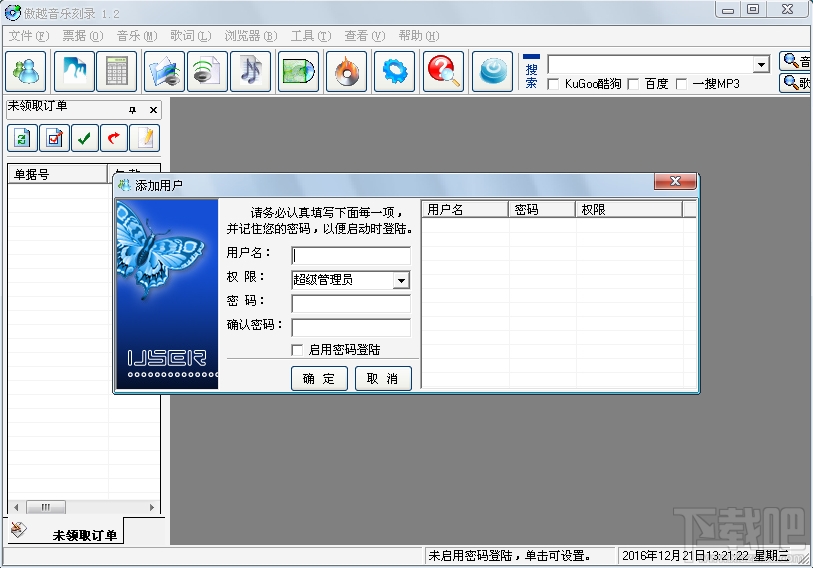Click the green checkmark icon
This screenshot has height=568, width=813.
(x=85, y=138)
